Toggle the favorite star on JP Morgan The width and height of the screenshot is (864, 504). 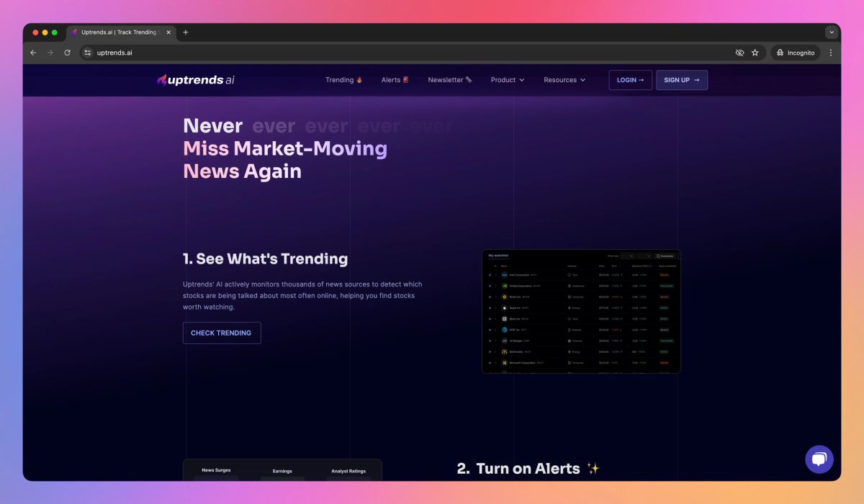[490, 341]
